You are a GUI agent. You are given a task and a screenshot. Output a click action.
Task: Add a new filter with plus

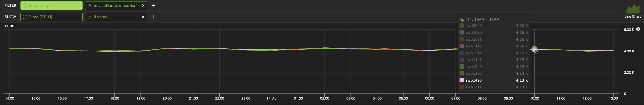point(153,5)
